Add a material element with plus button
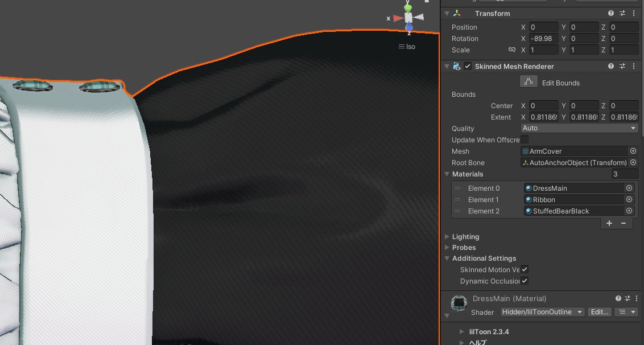This screenshot has width=644, height=345. click(x=609, y=223)
